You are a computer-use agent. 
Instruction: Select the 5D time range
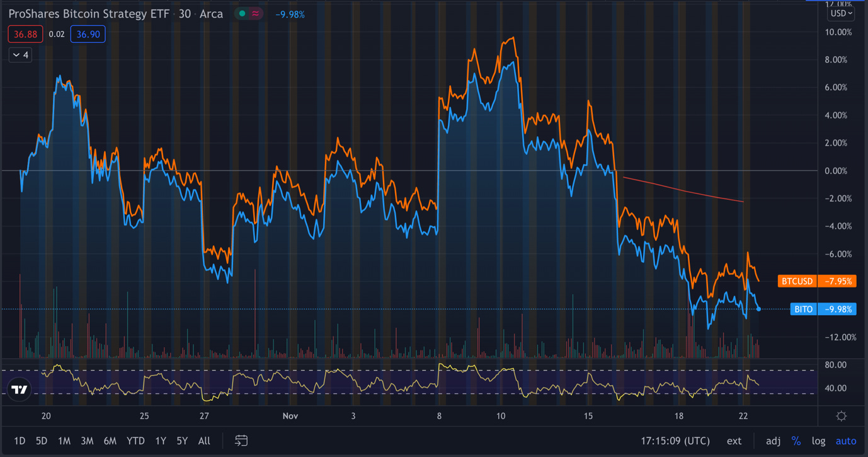point(42,441)
